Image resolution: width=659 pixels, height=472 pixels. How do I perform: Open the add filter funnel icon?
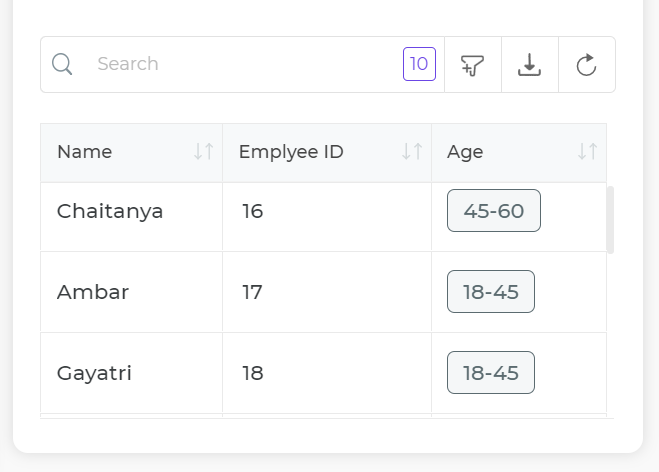(x=472, y=65)
